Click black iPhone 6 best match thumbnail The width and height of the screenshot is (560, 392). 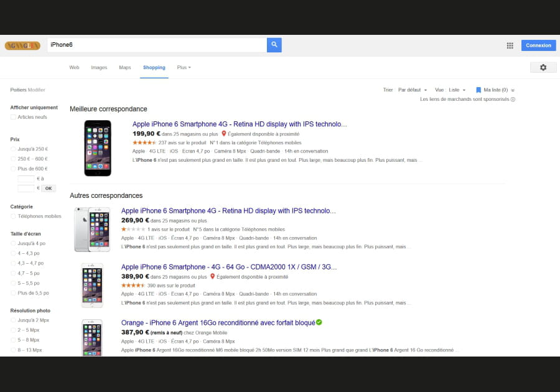pyautogui.click(x=98, y=148)
